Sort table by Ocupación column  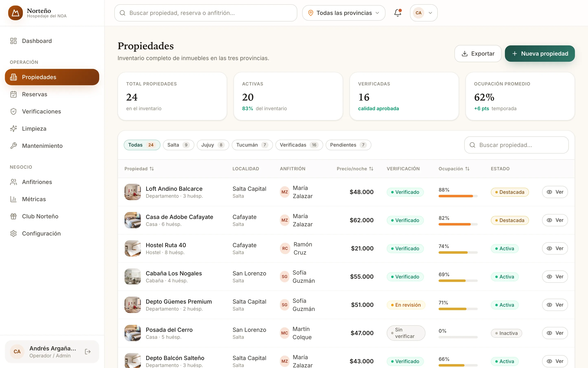[x=454, y=169]
